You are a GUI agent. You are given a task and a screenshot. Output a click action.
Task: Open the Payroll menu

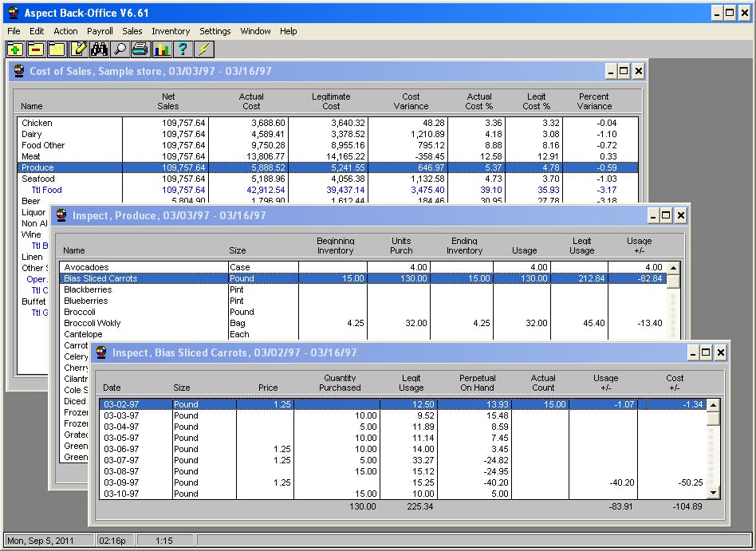(100, 31)
